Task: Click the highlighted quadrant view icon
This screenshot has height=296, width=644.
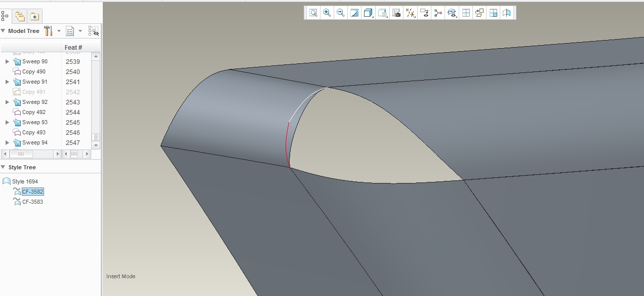Action: coord(493,13)
